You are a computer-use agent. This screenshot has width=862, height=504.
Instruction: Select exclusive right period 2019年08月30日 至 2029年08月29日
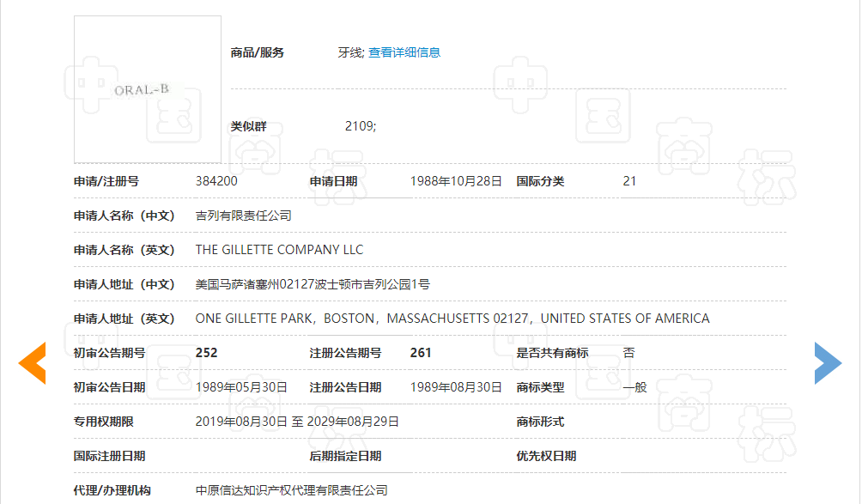tap(297, 422)
